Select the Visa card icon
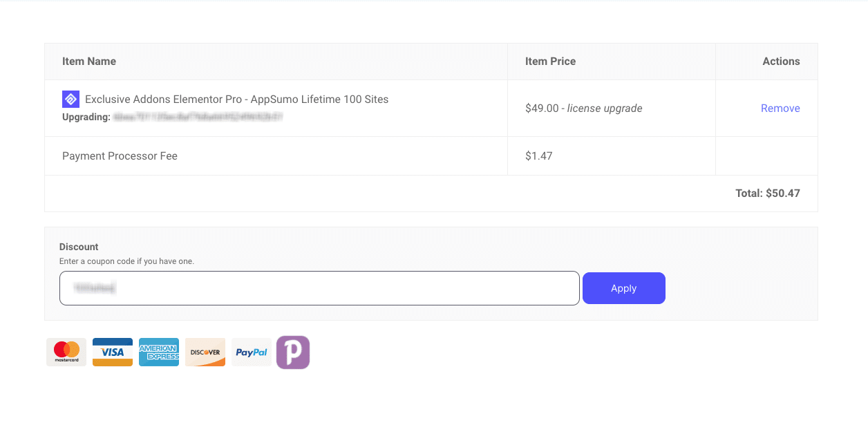 (113, 352)
